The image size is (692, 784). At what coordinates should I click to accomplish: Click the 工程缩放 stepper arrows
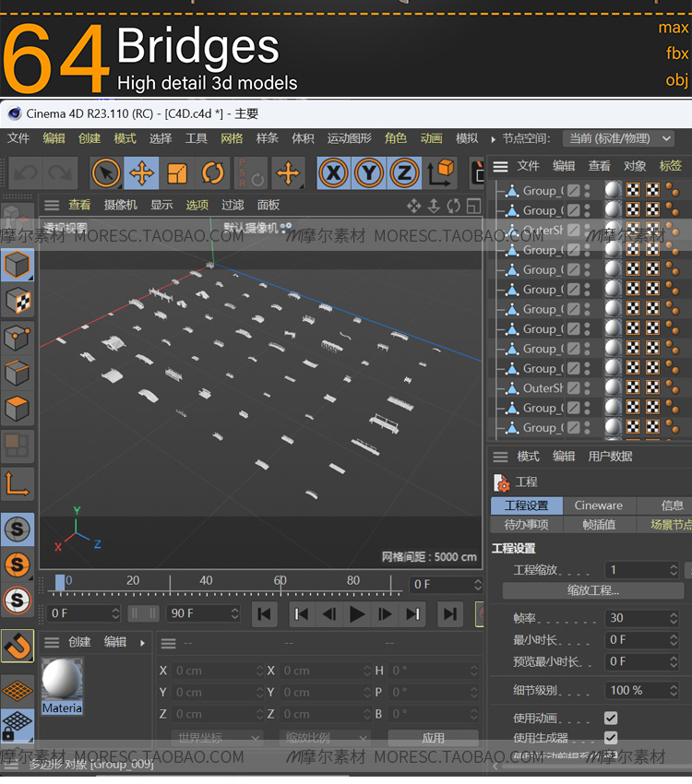[674, 570]
